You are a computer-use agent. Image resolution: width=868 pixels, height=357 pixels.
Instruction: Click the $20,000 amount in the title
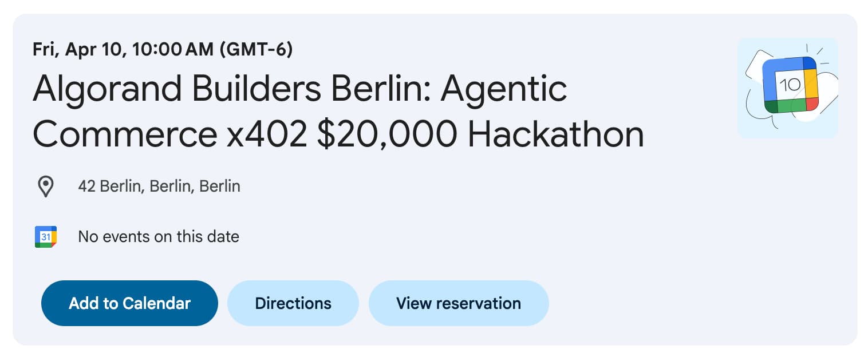point(387,135)
